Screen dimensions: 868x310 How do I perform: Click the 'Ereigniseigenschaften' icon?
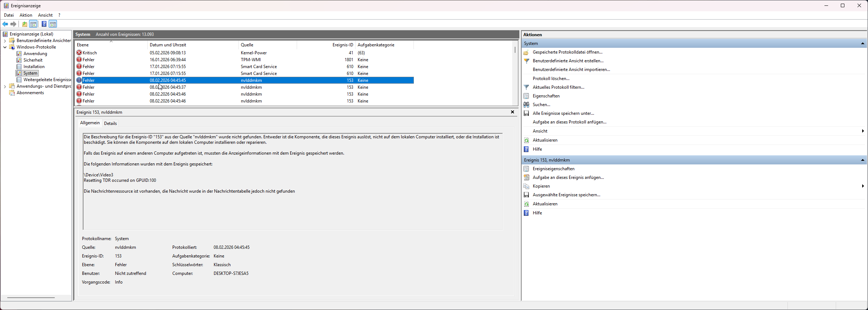point(526,169)
